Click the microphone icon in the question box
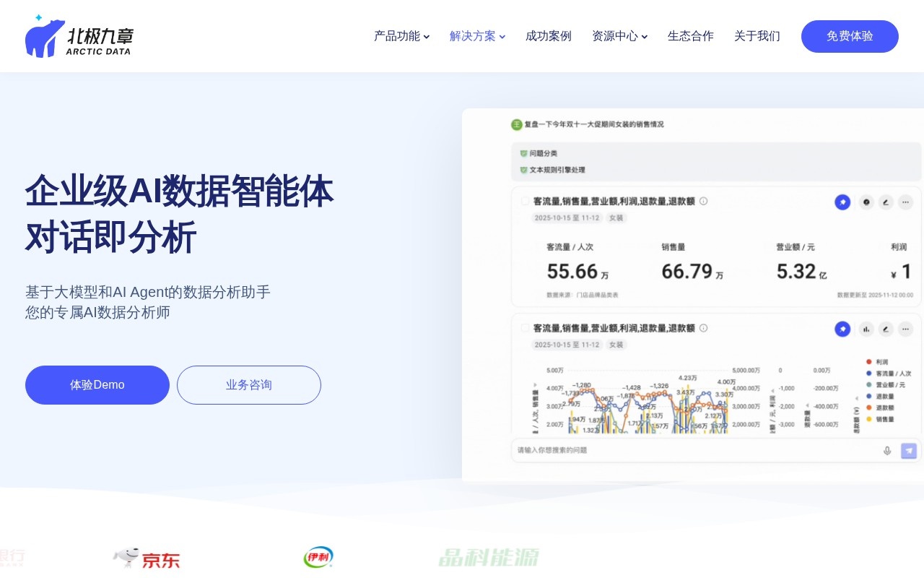This screenshot has height=578, width=924. pyautogui.click(x=887, y=451)
